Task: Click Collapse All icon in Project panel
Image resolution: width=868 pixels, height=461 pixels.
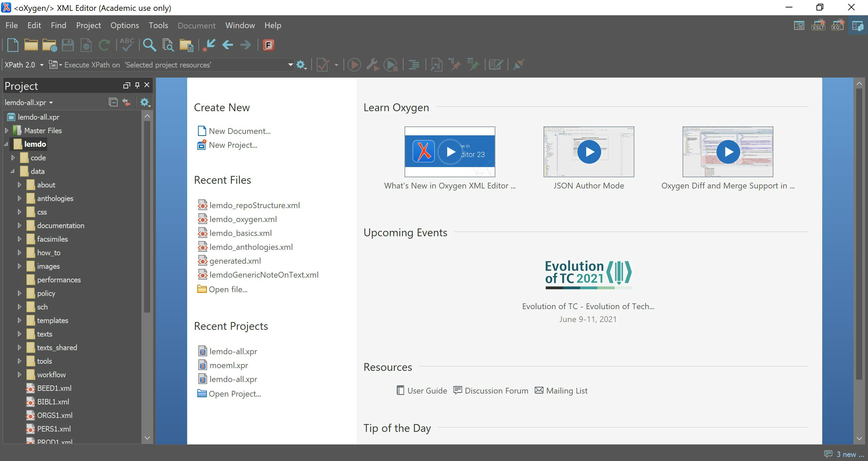Action: (113, 102)
